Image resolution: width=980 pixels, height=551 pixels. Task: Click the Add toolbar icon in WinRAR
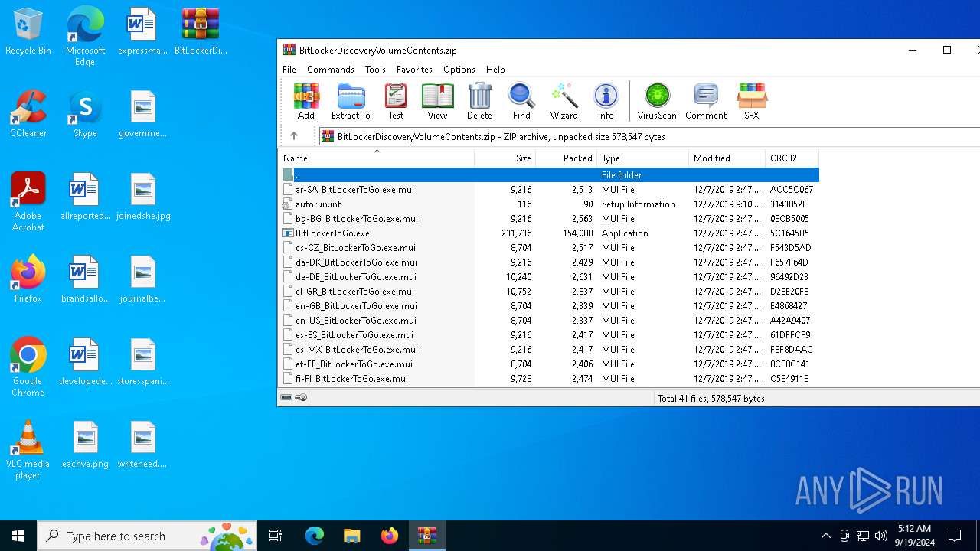305,101
